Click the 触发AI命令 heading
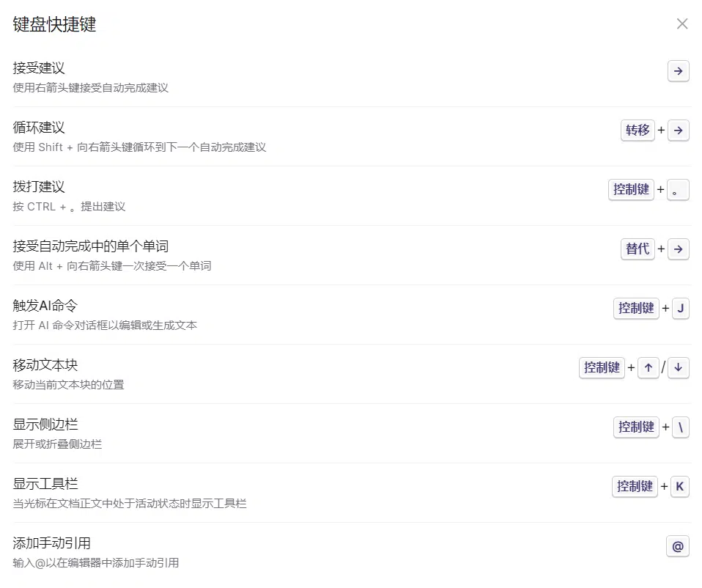The image size is (702, 588). pos(45,306)
